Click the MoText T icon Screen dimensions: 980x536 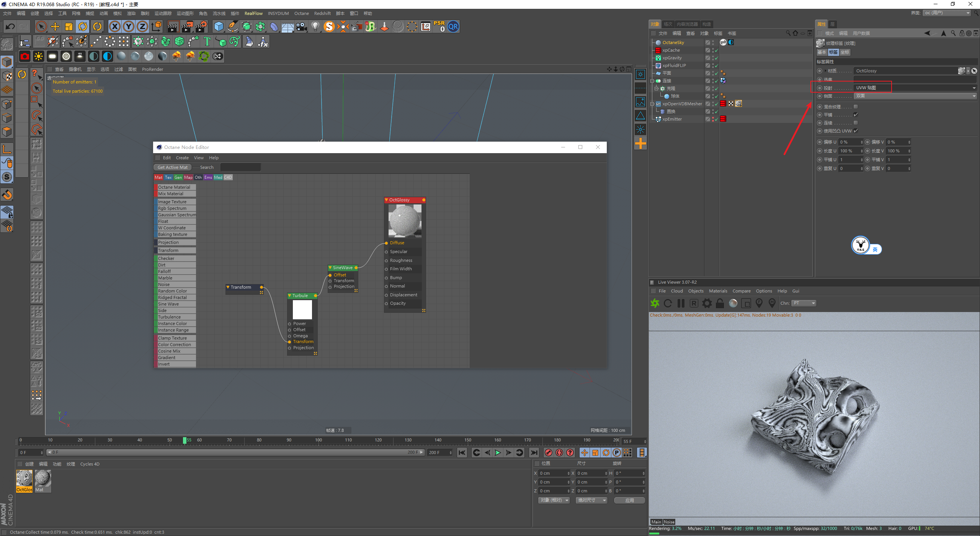207,41
